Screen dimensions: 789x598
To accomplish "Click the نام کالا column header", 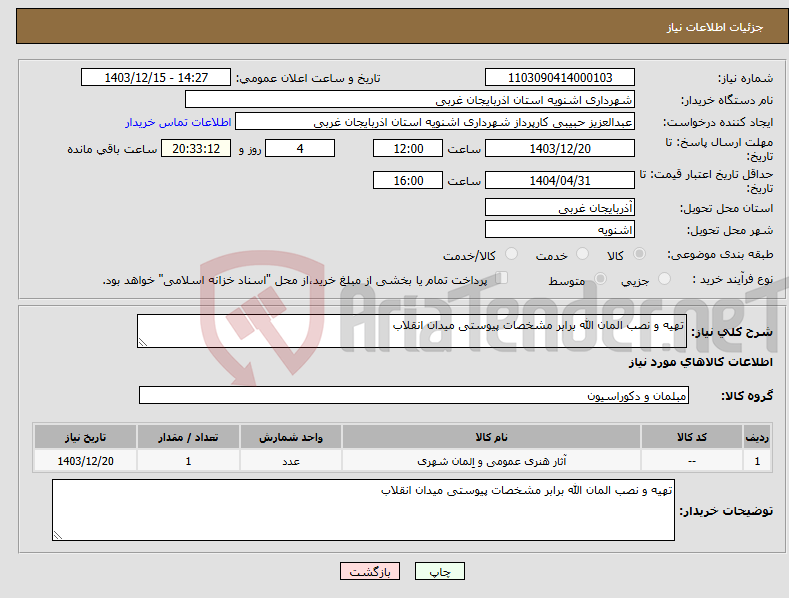I will click(x=491, y=437).
